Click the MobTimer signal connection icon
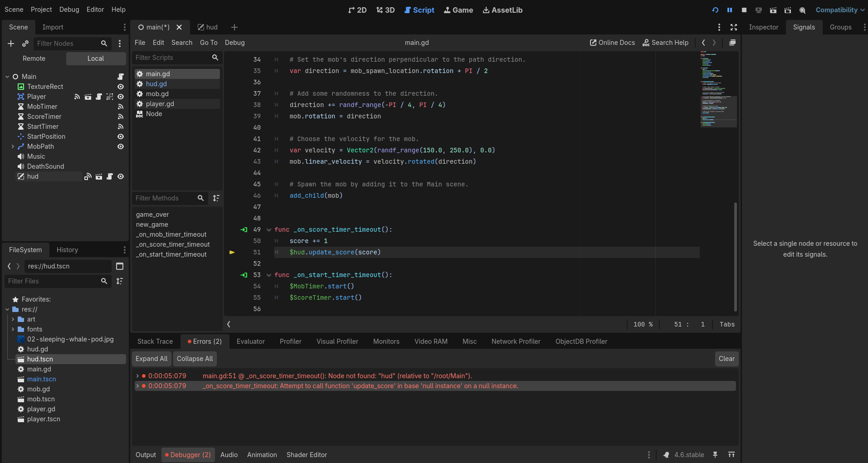 coord(121,107)
